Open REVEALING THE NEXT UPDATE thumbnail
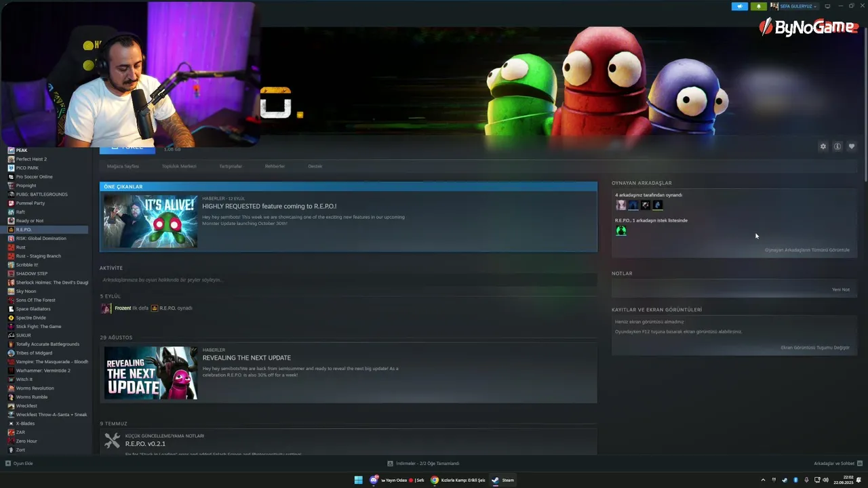 click(151, 373)
